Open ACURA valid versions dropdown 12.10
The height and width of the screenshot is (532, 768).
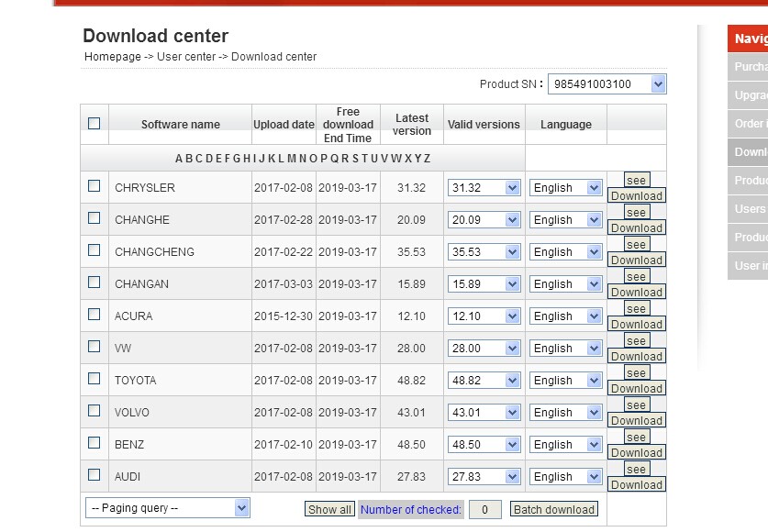484,316
